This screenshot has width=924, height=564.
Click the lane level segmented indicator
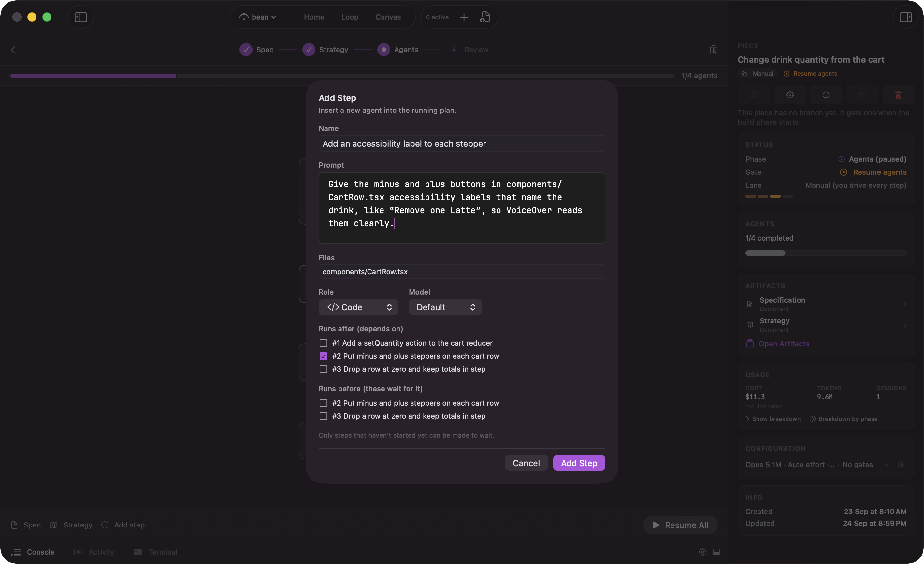(769, 196)
